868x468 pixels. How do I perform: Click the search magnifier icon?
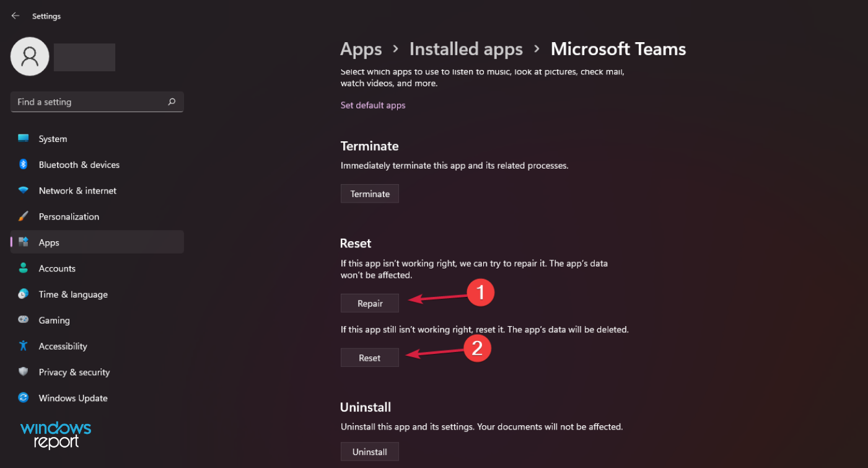172,102
